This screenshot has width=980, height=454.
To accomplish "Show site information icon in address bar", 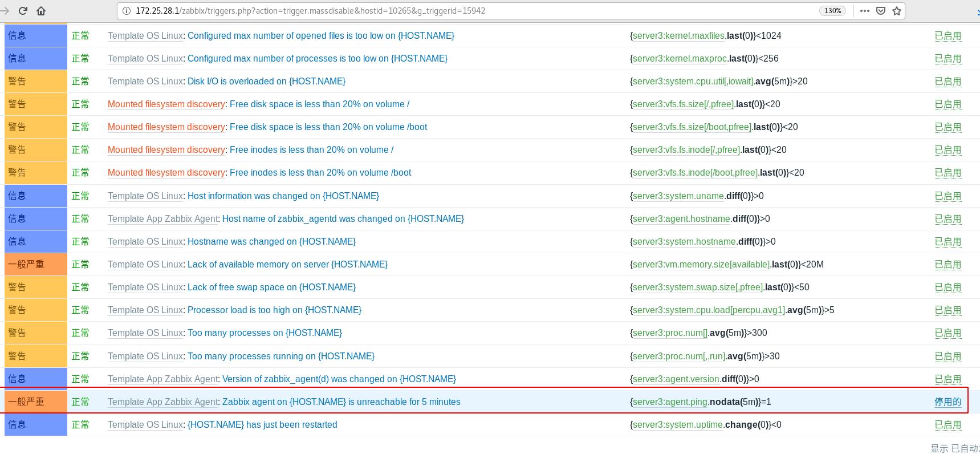I will pos(127,10).
